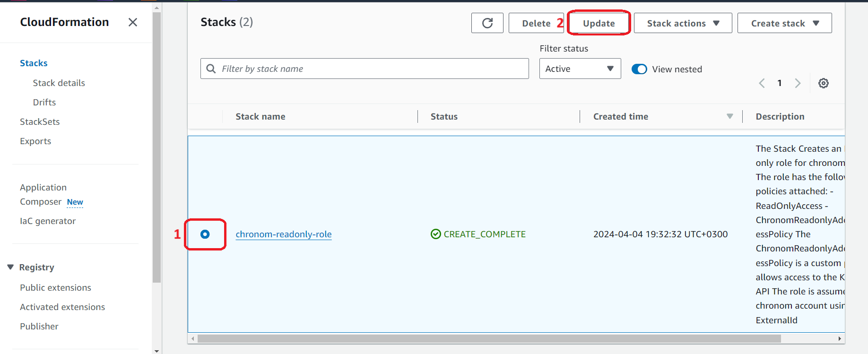Viewport: 868px width, 354px height.
Task: Open Exports in sidebar
Action: tap(35, 141)
